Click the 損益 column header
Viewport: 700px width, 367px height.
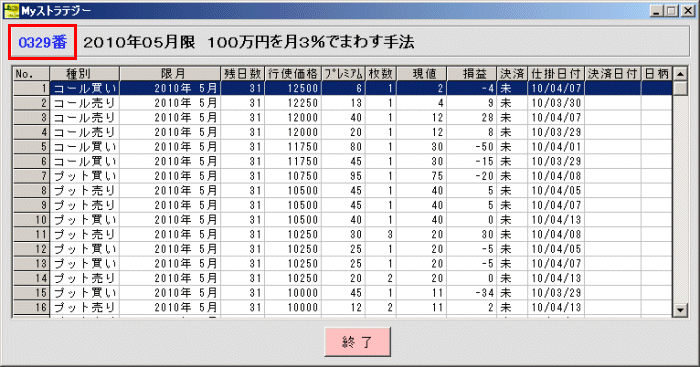click(x=472, y=74)
